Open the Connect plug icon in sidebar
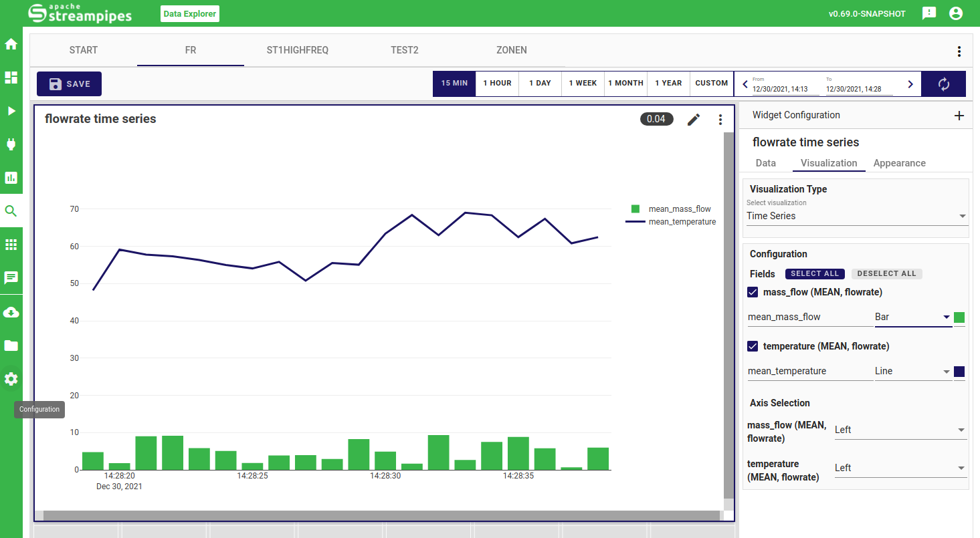The image size is (980, 538). pyautogui.click(x=11, y=144)
